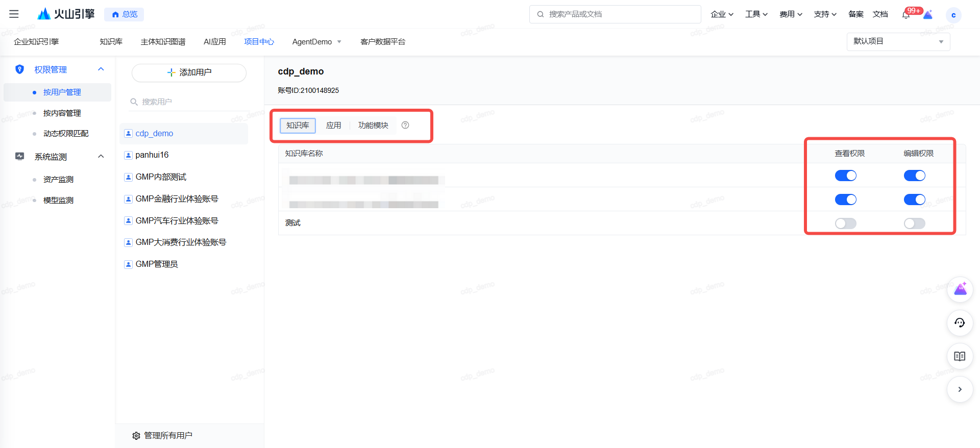The width and height of the screenshot is (980, 448).
Task: Click the search magnifier in the top bar
Action: [x=541, y=14]
